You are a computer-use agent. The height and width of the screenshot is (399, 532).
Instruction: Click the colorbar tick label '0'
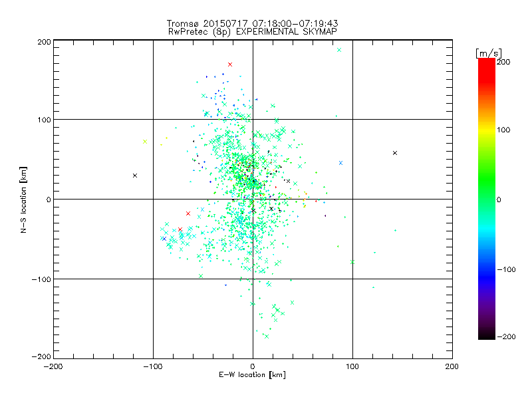point(499,199)
